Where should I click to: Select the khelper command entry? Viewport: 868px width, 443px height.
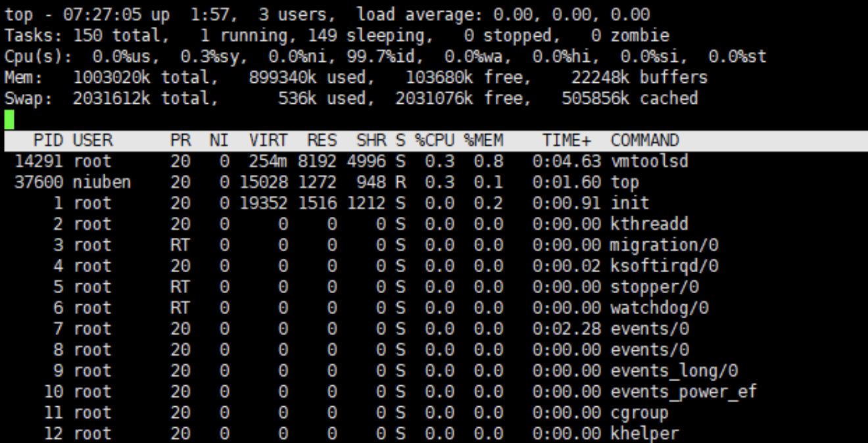[x=644, y=434]
